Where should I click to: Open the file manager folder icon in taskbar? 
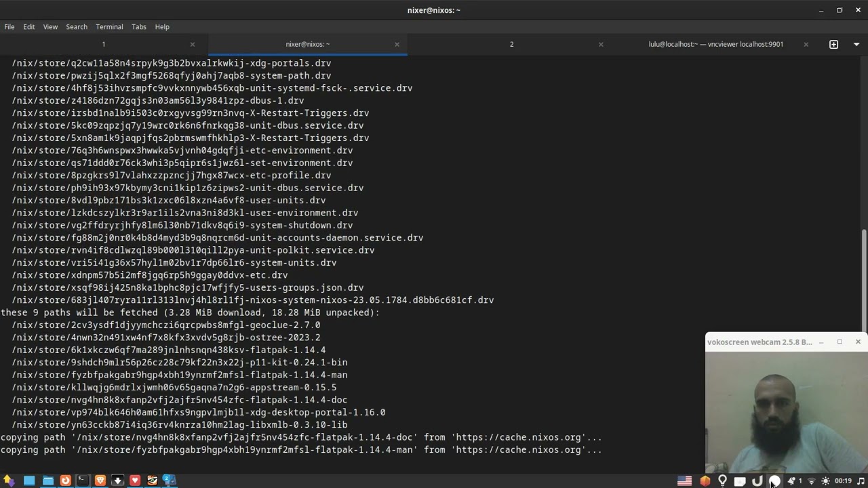48,481
